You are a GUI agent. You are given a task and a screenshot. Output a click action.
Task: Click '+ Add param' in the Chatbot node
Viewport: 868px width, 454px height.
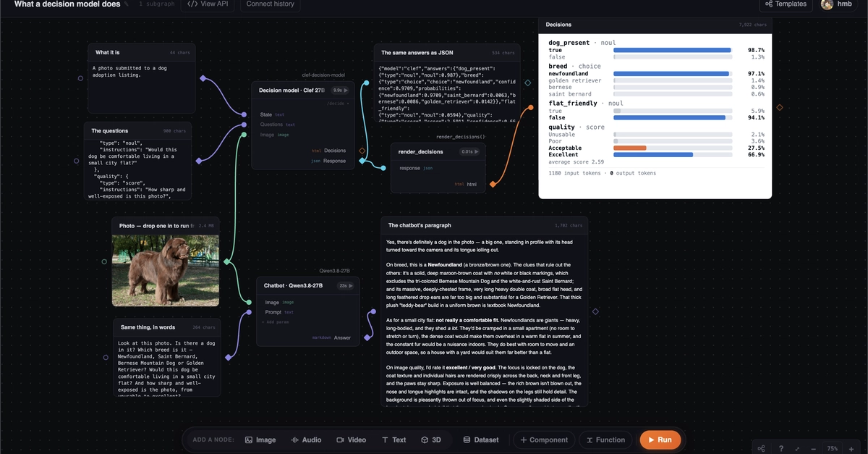click(x=275, y=321)
